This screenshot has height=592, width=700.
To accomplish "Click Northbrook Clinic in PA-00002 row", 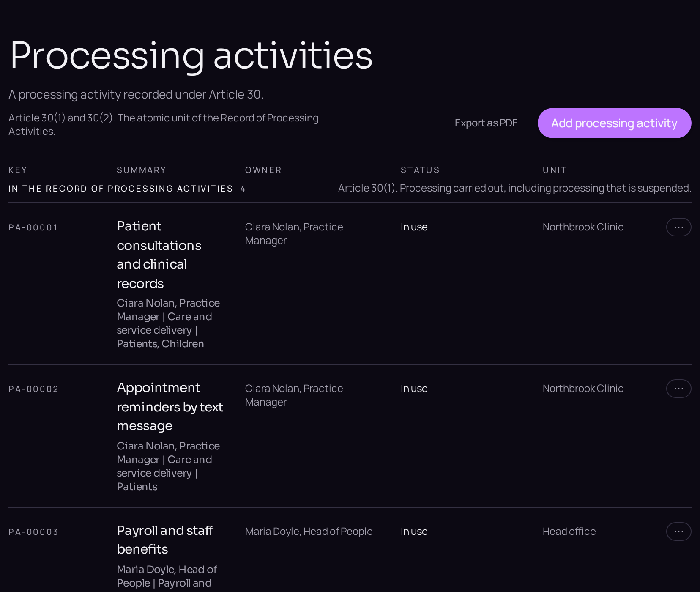I will 583,389.
